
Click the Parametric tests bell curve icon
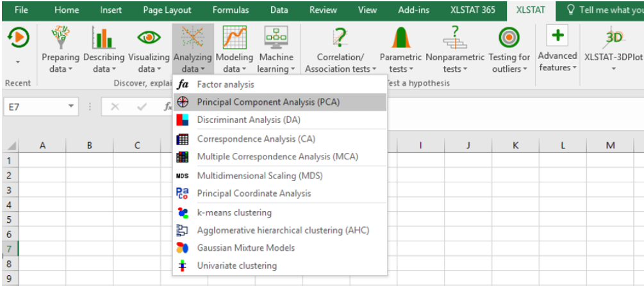pyautogui.click(x=400, y=38)
